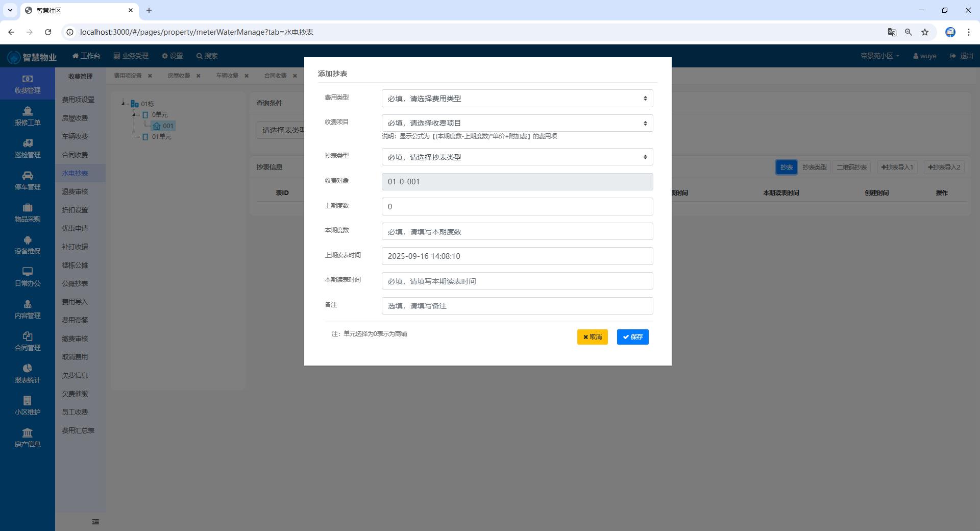This screenshot has width=980, height=531.
Task: Open the 报表统计 pie chart icon
Action: click(x=28, y=369)
